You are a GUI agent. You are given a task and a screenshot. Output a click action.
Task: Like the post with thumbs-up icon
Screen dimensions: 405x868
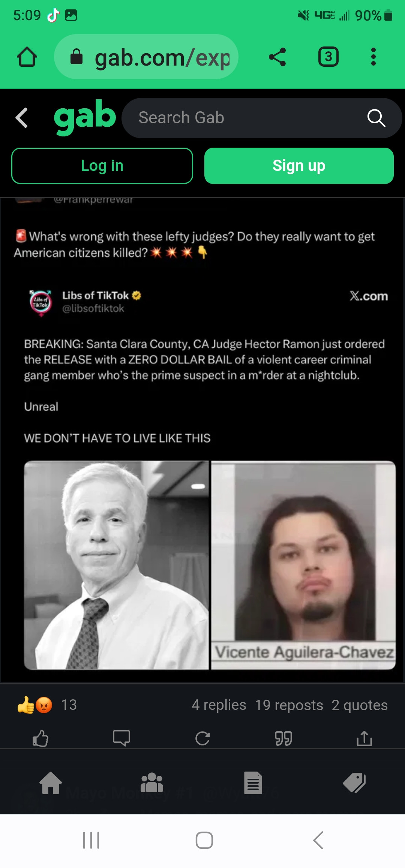click(40, 738)
